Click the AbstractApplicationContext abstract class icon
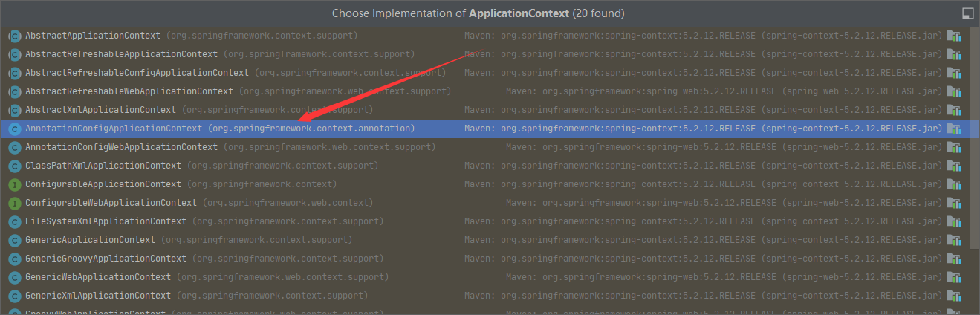Image resolution: width=980 pixels, height=315 pixels. pos(14,36)
